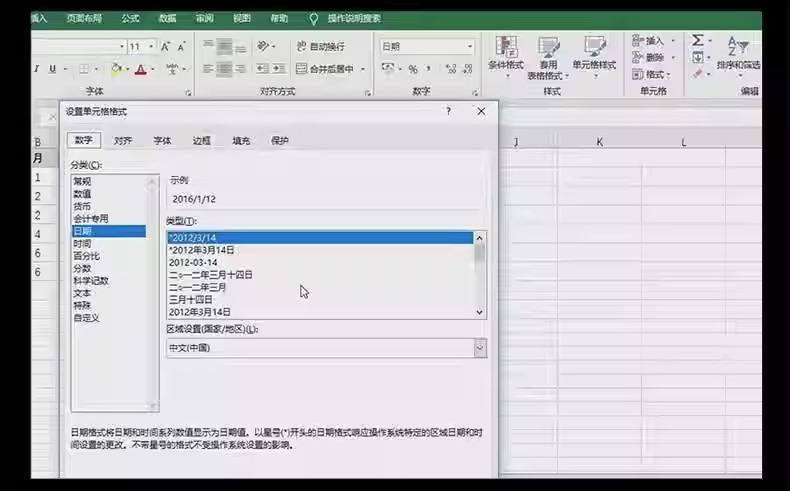This screenshot has height=491, width=790.
Task: Open the 边框 (Border) dialog tab
Action: click(202, 141)
